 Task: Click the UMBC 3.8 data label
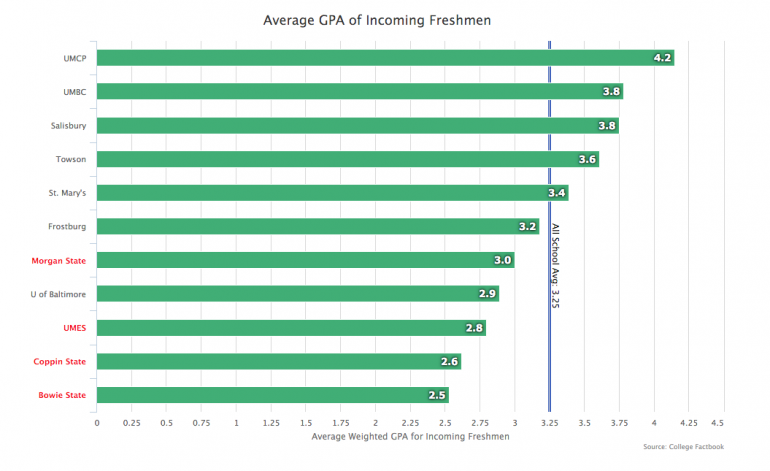tap(612, 92)
